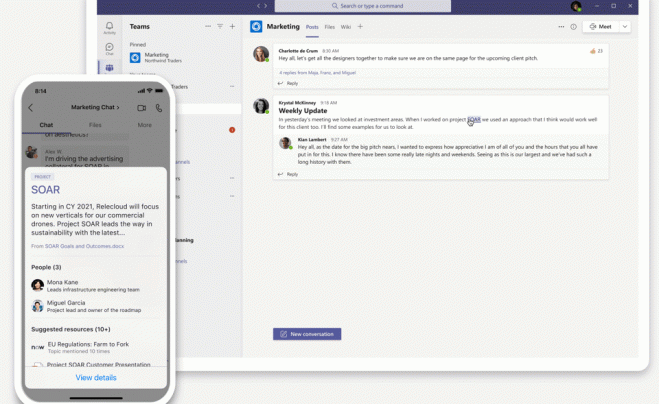659x404 pixels.
Task: Click the channel info icon
Action: pos(573,26)
